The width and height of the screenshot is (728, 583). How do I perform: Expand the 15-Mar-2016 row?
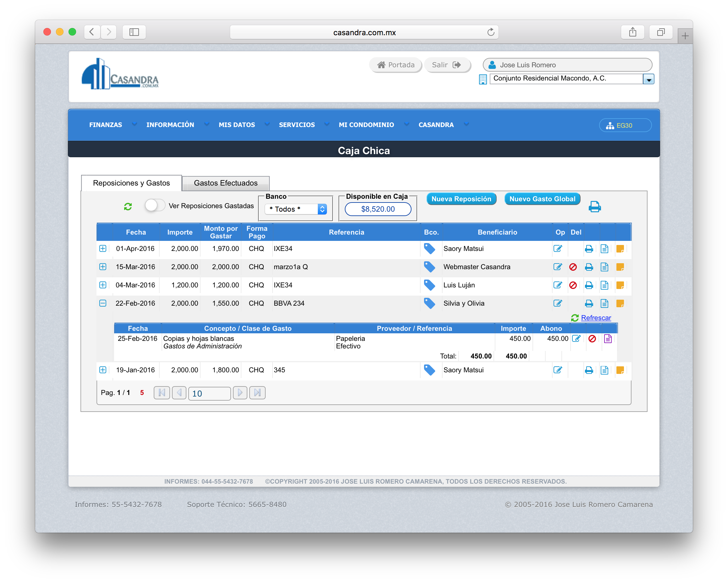pos(103,267)
